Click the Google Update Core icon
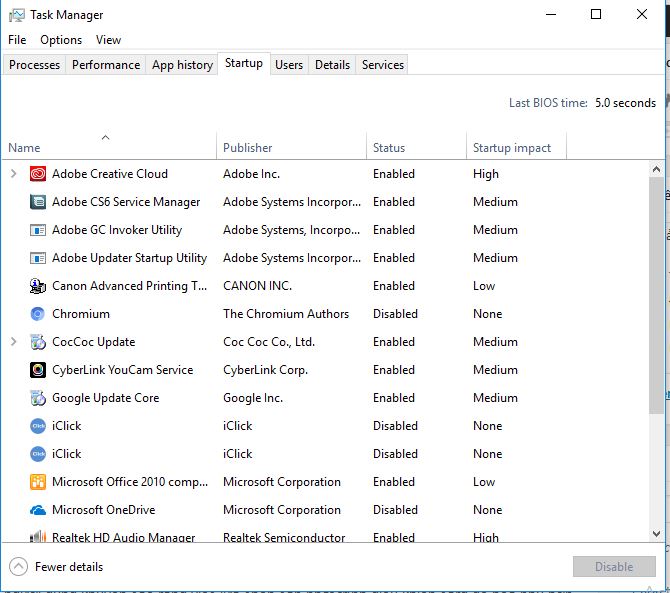Screen dimensions: 670x593 click(x=38, y=398)
